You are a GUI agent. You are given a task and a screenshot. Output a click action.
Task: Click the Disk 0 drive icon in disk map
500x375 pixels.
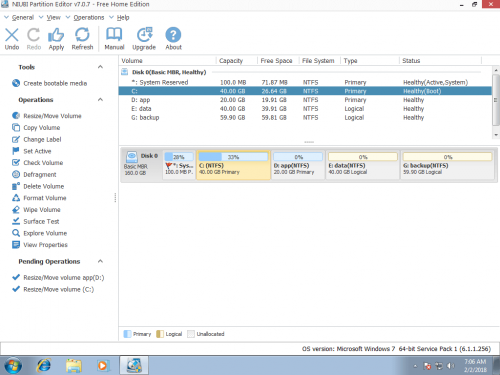point(132,157)
